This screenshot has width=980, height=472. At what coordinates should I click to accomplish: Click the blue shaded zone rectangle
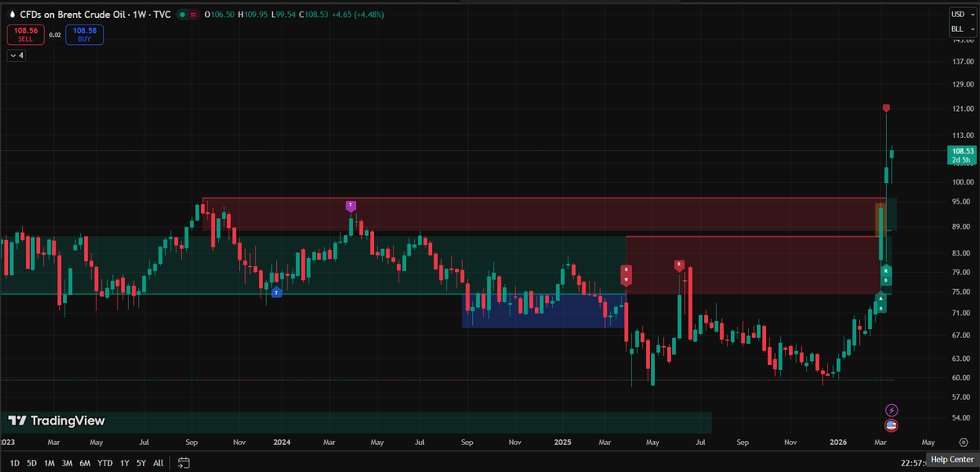pos(543,310)
